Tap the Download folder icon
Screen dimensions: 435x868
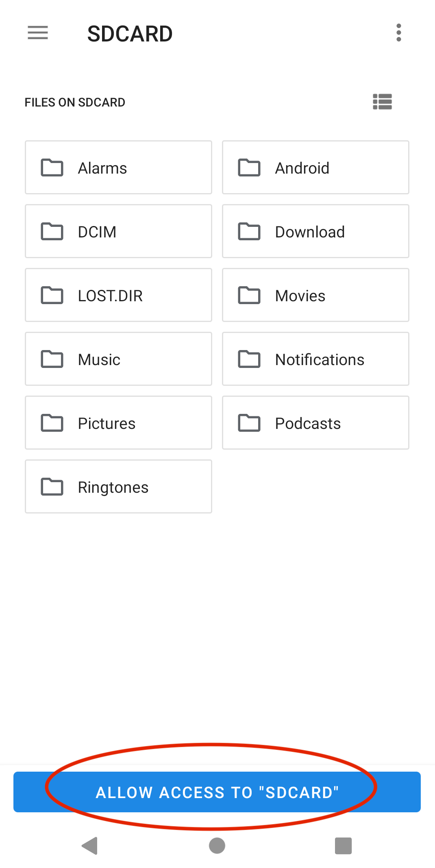click(249, 231)
